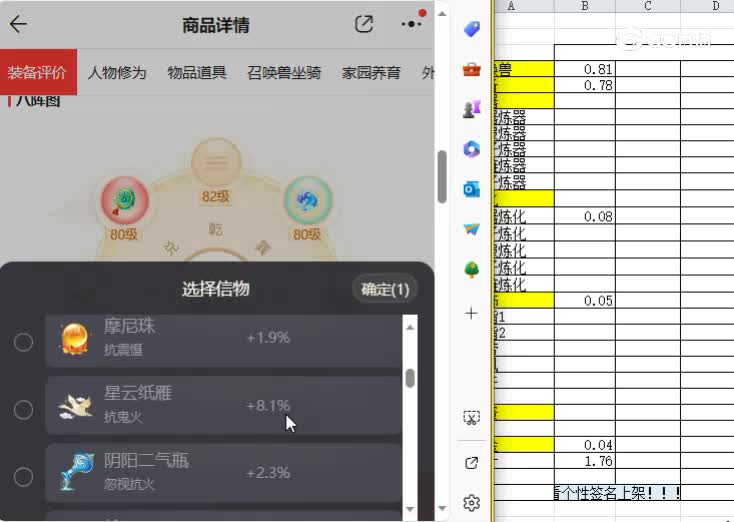The image size is (734, 522).
Task: Click the token list scroll-up arrow
Action: coord(410,327)
